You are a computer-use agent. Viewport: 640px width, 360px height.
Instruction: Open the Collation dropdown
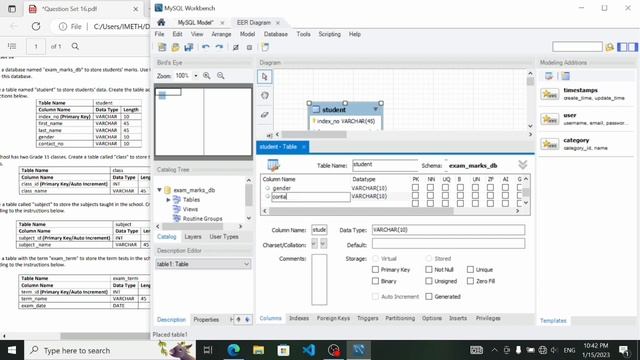[x=323, y=244]
